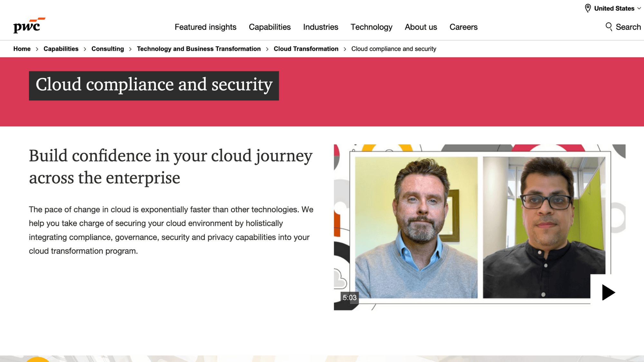Image resolution: width=644 pixels, height=362 pixels.
Task: Expand the United States region dropdown
Action: click(614, 8)
